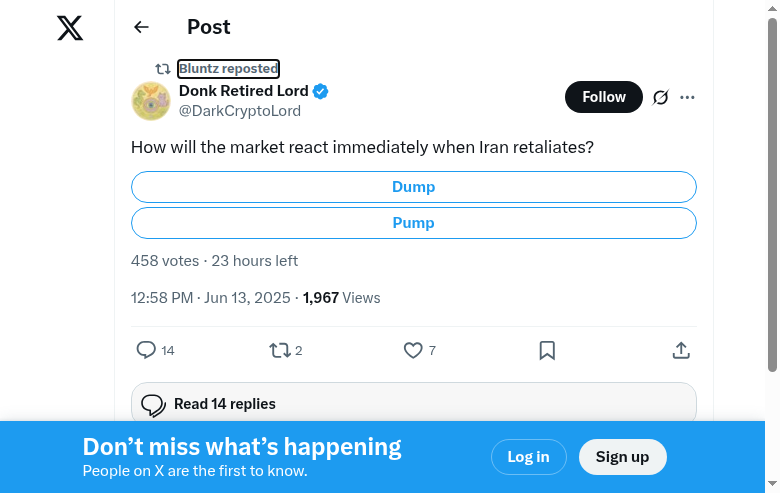Click the reply comment icon

point(146,350)
